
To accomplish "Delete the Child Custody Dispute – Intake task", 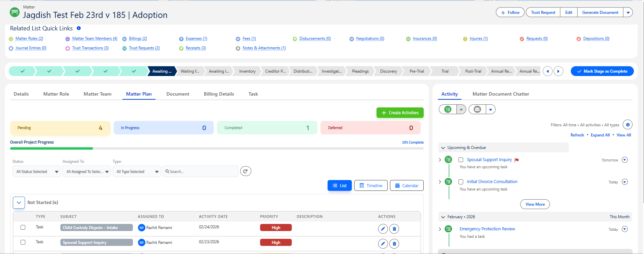I will pyautogui.click(x=394, y=229).
